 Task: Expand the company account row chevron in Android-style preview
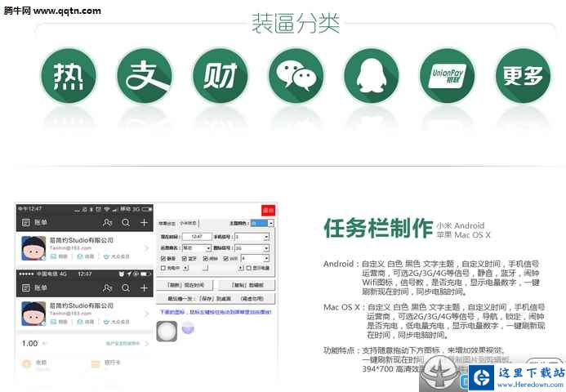[x=146, y=248]
